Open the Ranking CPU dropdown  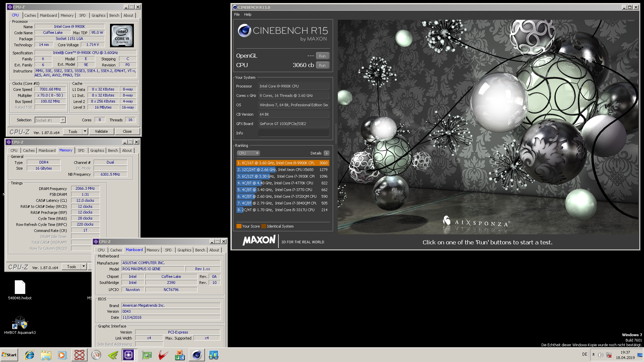[249, 153]
